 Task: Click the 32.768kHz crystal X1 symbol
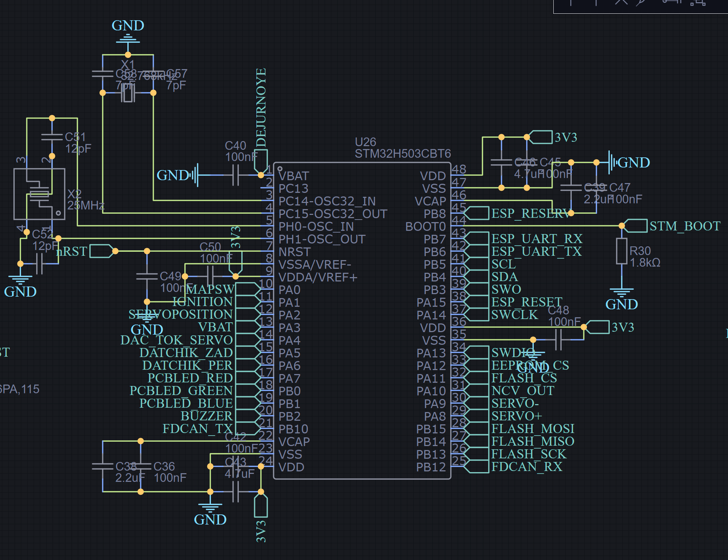click(x=128, y=93)
